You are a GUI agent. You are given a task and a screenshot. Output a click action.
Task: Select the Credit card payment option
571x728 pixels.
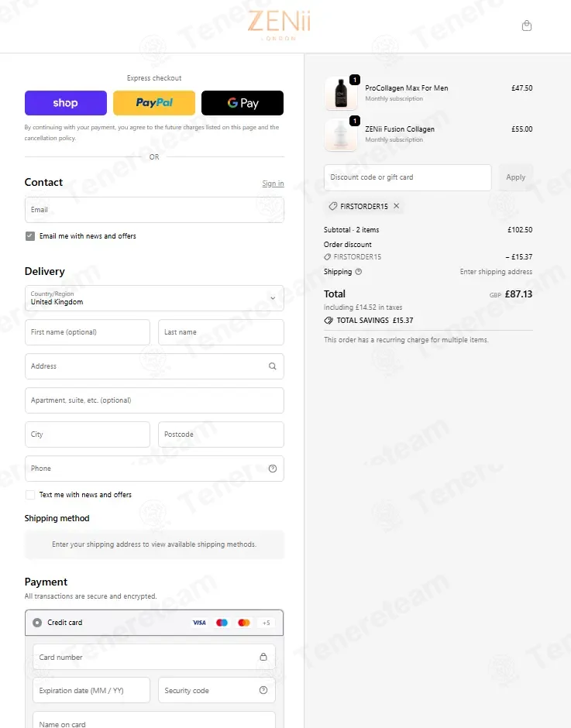point(37,623)
